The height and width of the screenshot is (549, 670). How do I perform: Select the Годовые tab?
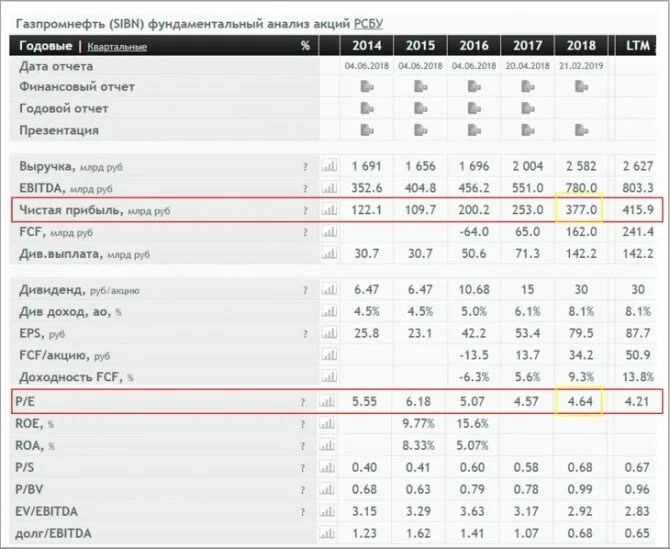tap(46, 45)
